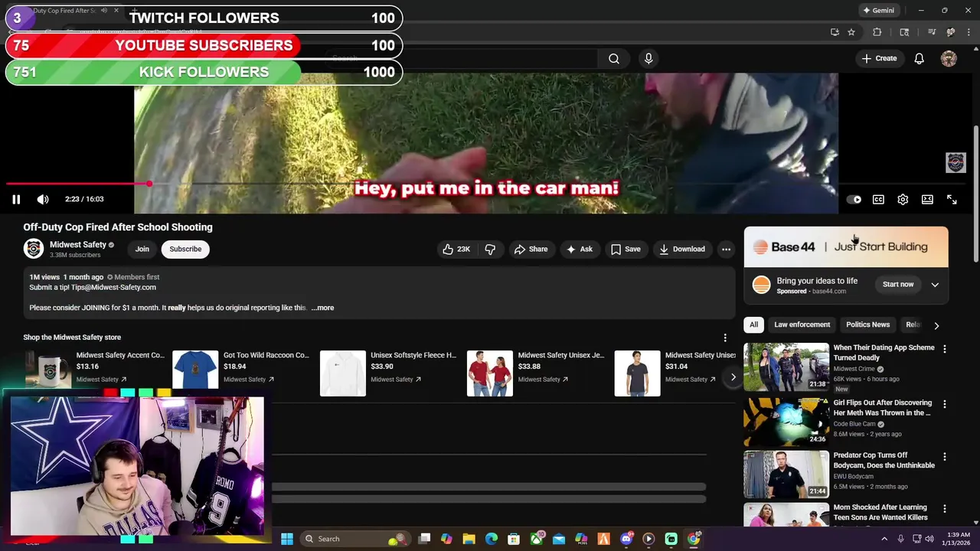
Task: Pause the video with the pause icon
Action: (x=16, y=199)
